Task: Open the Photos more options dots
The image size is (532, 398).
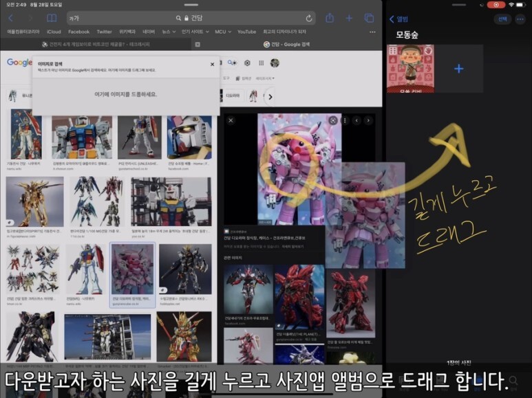Action: coord(520,19)
